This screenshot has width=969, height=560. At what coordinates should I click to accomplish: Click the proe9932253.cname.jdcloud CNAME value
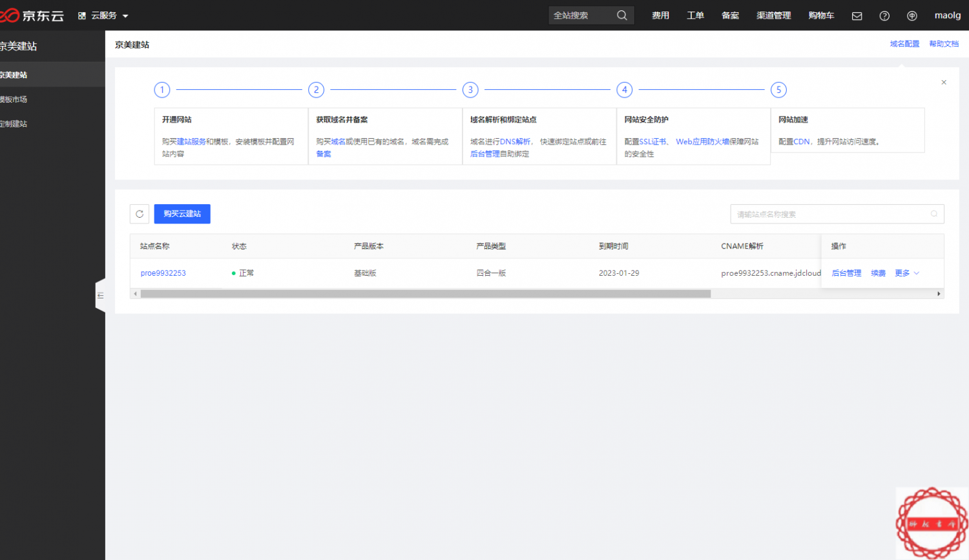[771, 273]
